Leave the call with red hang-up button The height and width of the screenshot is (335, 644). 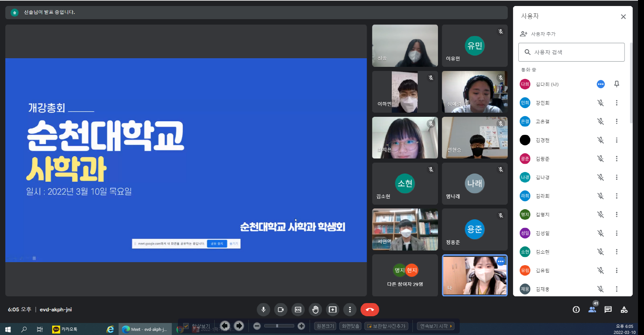[370, 309]
